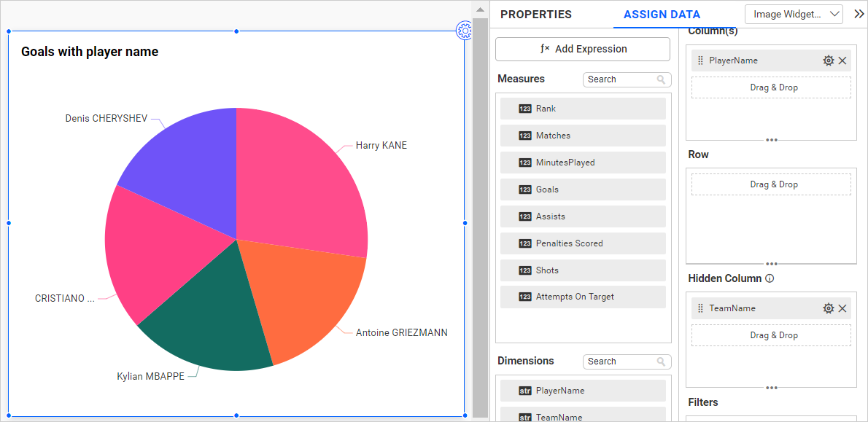
Task: Switch to the Properties tab
Action: pyautogui.click(x=535, y=15)
